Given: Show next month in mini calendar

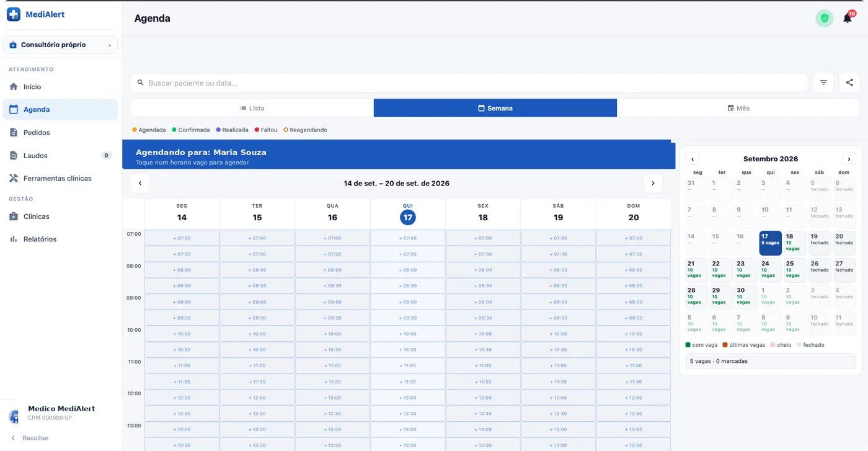Looking at the screenshot, I should pos(849,159).
